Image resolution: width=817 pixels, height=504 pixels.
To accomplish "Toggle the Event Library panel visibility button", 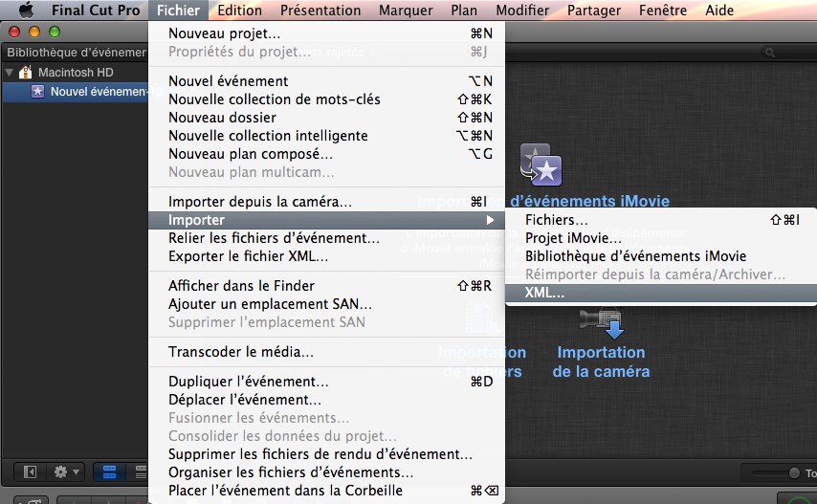I will (x=31, y=471).
